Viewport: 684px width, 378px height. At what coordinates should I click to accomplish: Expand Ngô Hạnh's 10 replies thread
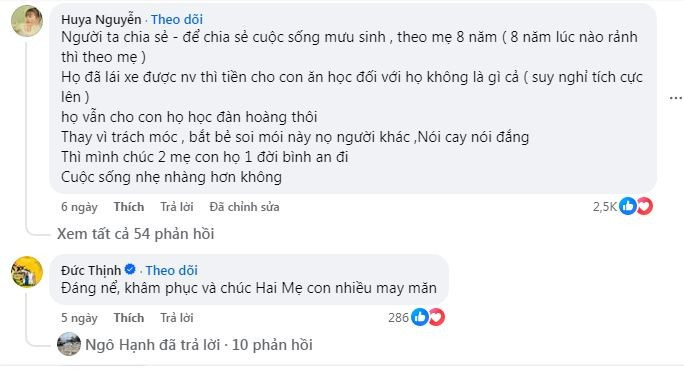point(199,344)
